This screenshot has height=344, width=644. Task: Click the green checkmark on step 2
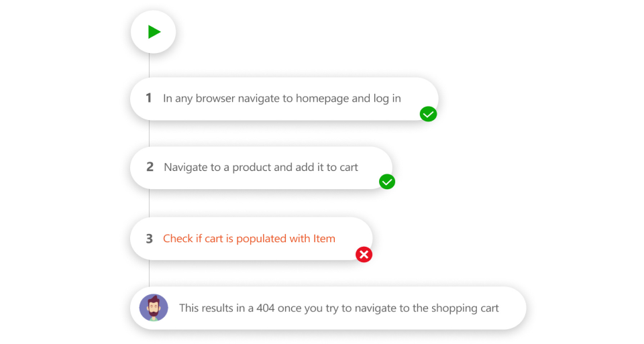[387, 182]
